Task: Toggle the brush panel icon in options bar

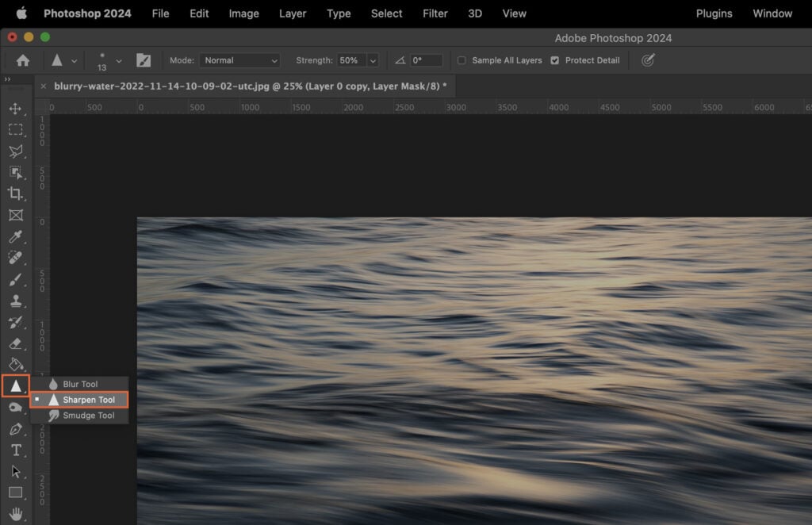Action: [x=144, y=59]
